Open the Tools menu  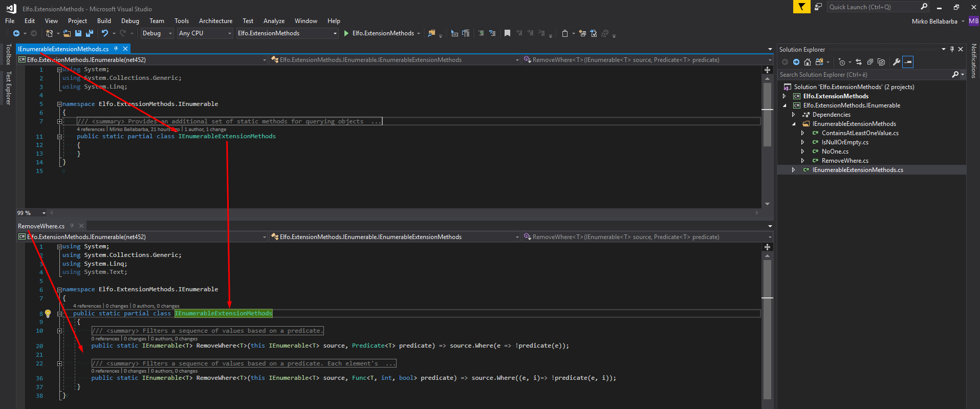tap(182, 21)
